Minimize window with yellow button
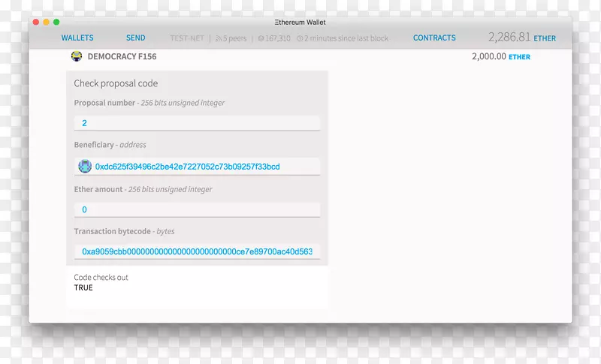601x364 pixels. tap(46, 23)
